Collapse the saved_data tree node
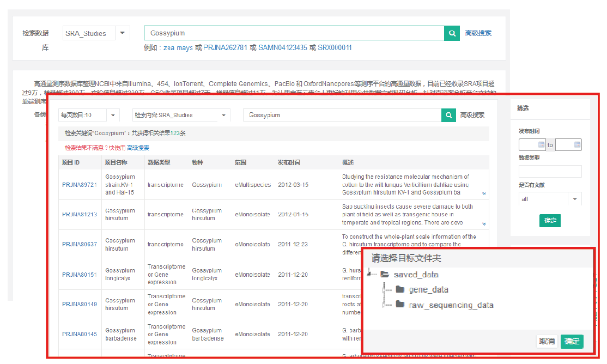The width and height of the screenshot is (607, 364). (371, 274)
